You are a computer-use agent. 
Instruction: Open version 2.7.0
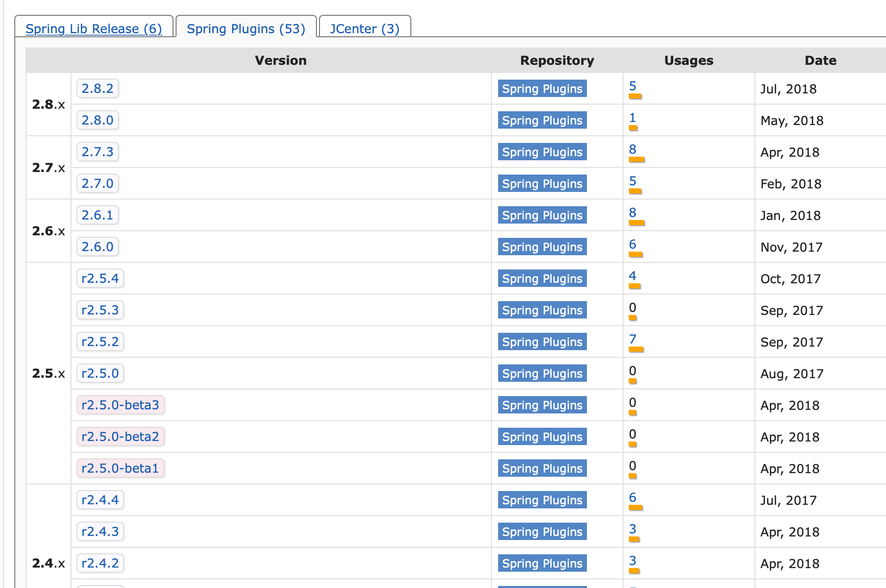coord(97,183)
